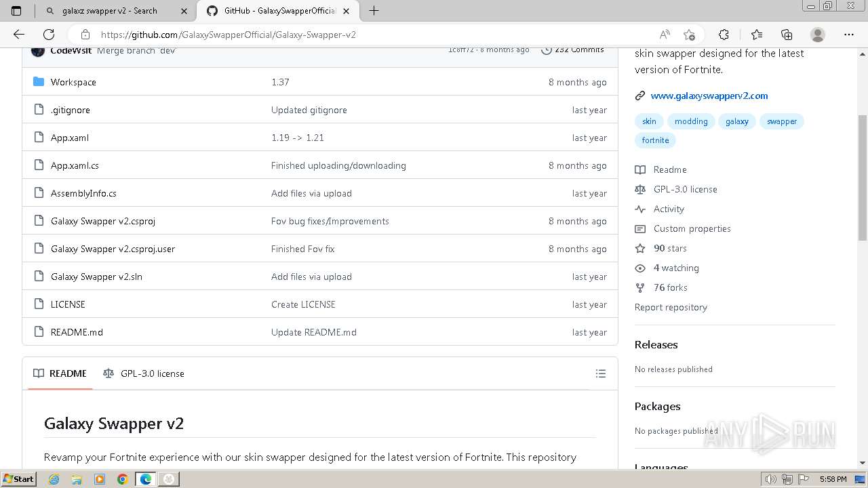Open the CodeWslt user avatar
868x488 pixels.
click(38, 51)
